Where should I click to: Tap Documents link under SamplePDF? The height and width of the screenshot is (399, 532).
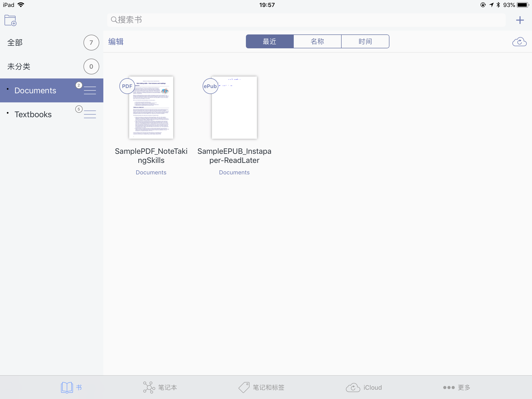pyautogui.click(x=151, y=172)
